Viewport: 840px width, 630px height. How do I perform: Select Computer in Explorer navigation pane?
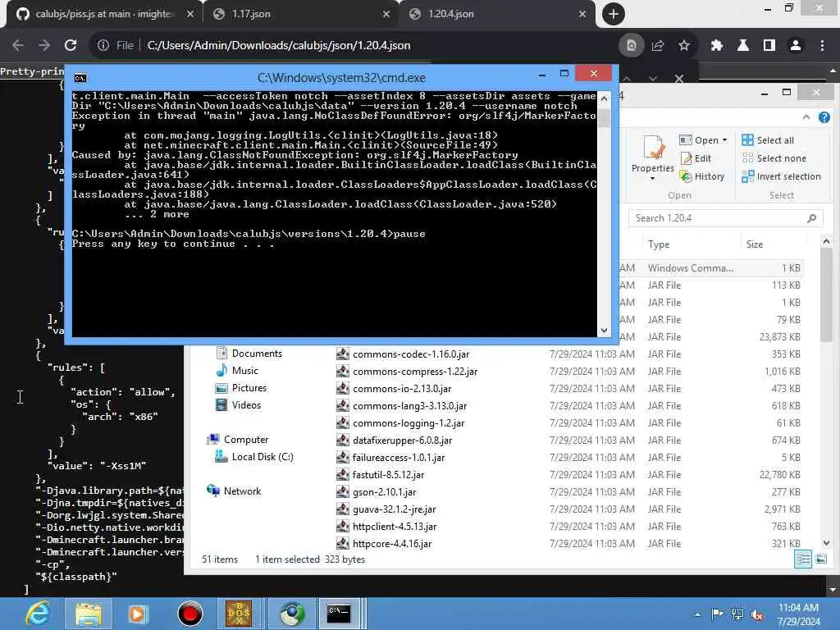tap(238, 440)
